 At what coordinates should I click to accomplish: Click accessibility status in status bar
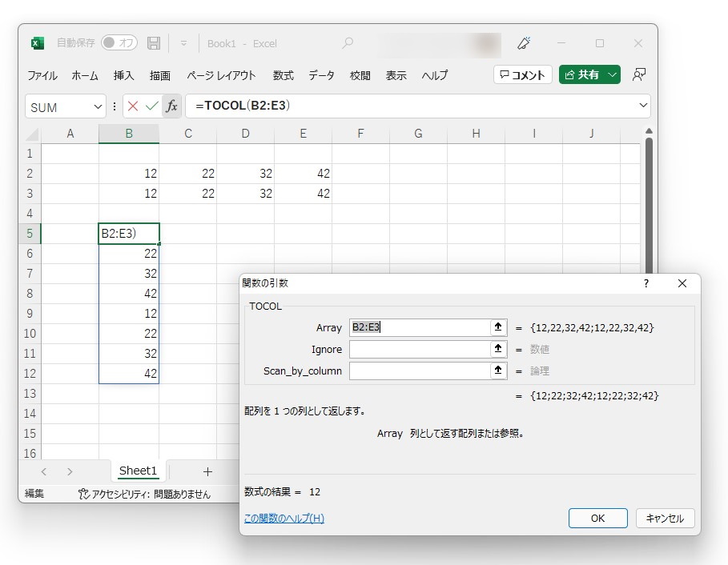(144, 494)
